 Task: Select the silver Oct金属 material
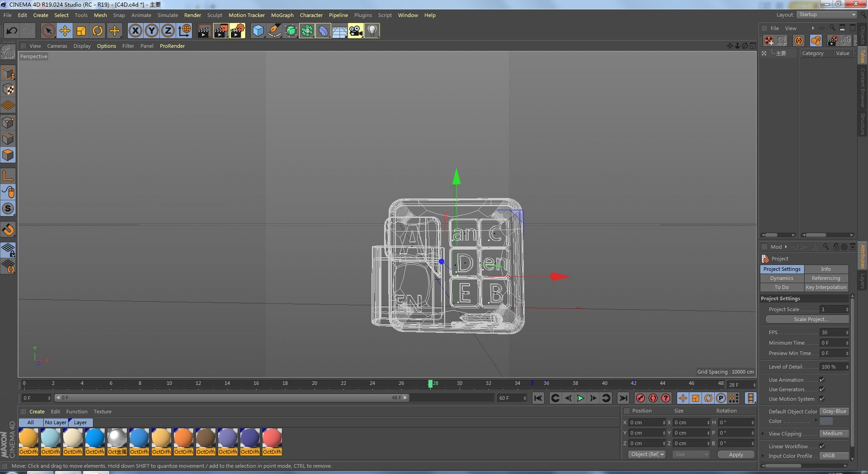pos(117,441)
